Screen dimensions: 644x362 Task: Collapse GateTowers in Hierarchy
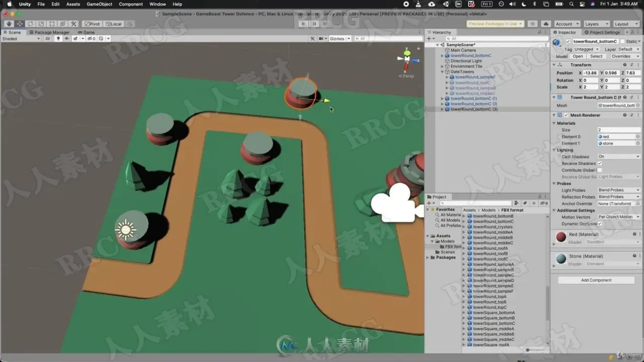point(442,72)
